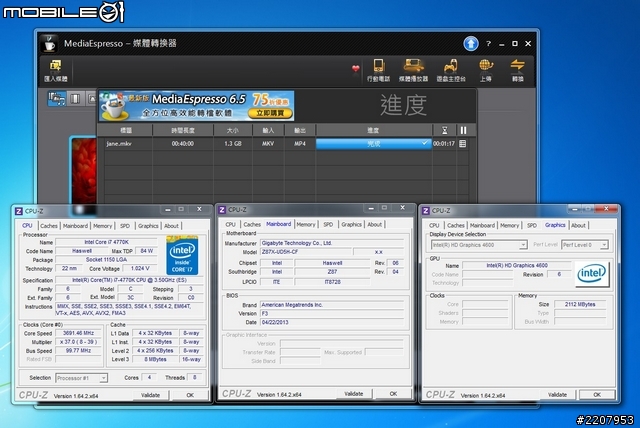
Task: Open CPU tab in the middle CPU-Z window
Action: tap(231, 224)
